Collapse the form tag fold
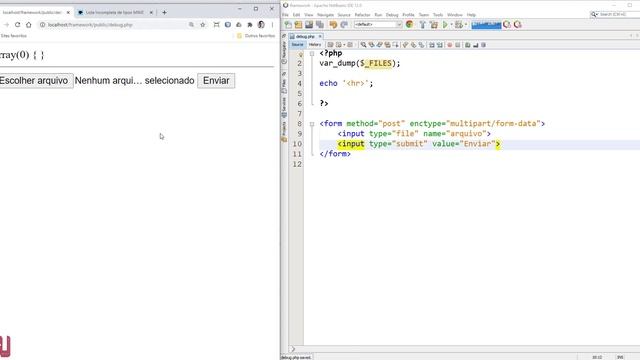The image size is (640, 360). [312, 124]
